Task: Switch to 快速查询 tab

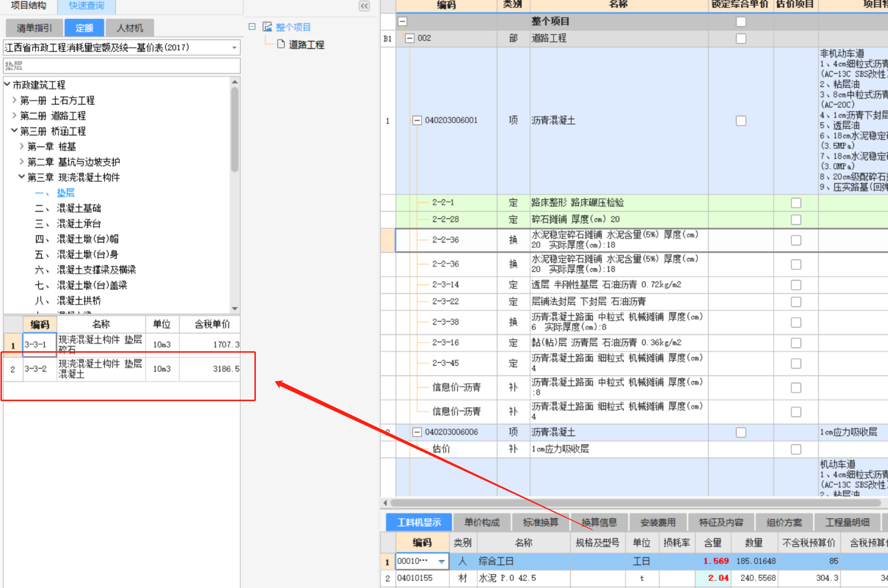Action: tap(87, 6)
